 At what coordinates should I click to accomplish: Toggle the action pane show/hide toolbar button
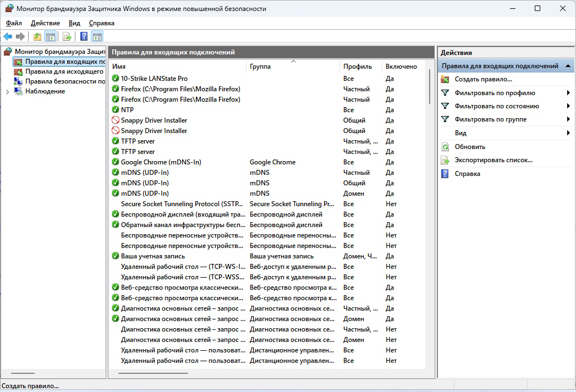(97, 37)
